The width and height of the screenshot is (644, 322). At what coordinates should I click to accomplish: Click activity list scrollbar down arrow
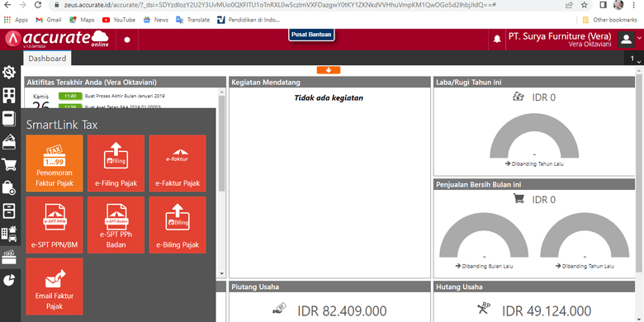(x=222, y=274)
